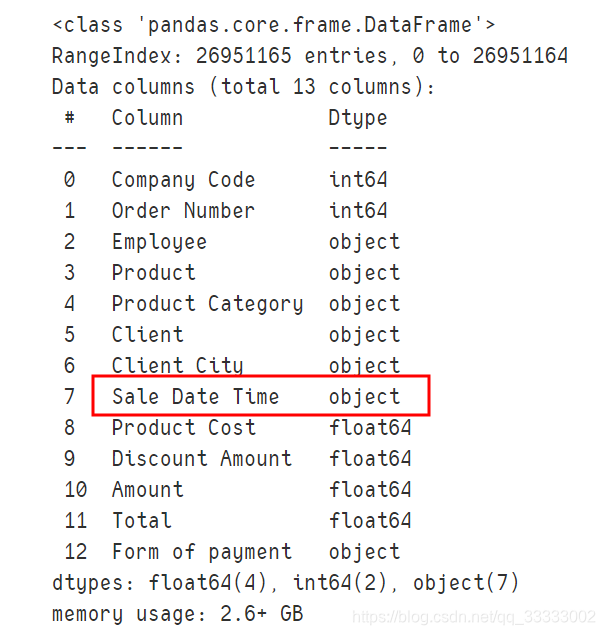Click the 'Dtype' header text

tap(358, 118)
